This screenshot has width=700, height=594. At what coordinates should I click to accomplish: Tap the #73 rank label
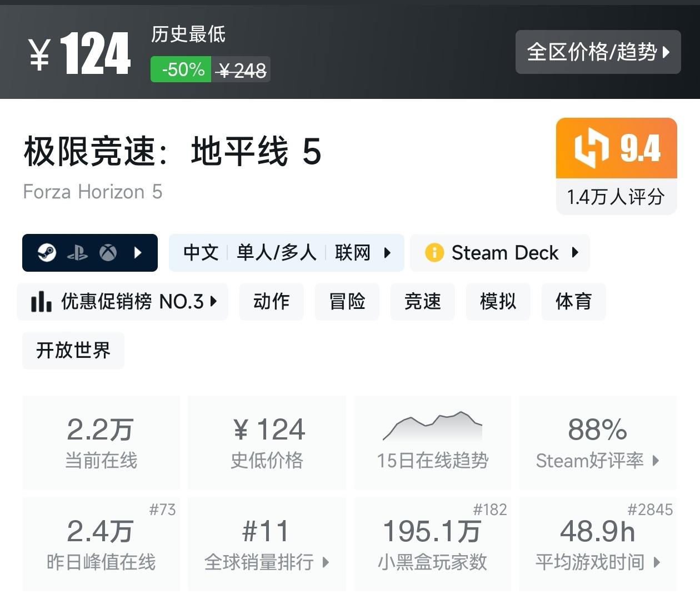[162, 510]
